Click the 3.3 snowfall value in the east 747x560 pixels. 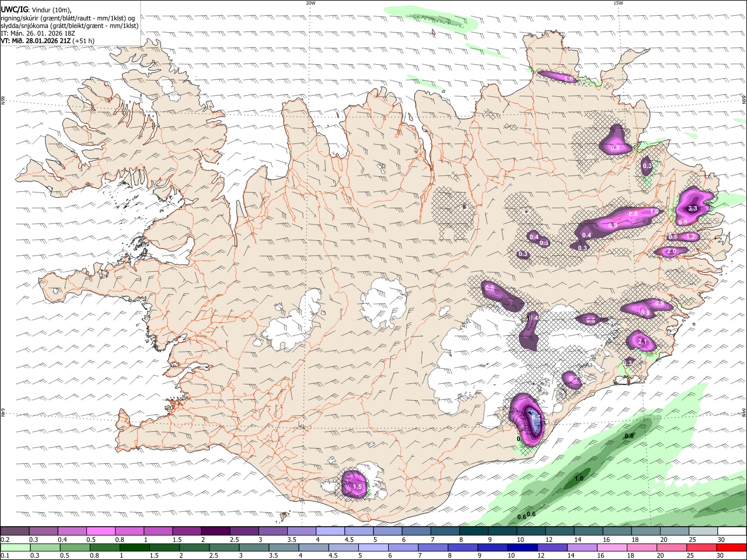tap(693, 208)
